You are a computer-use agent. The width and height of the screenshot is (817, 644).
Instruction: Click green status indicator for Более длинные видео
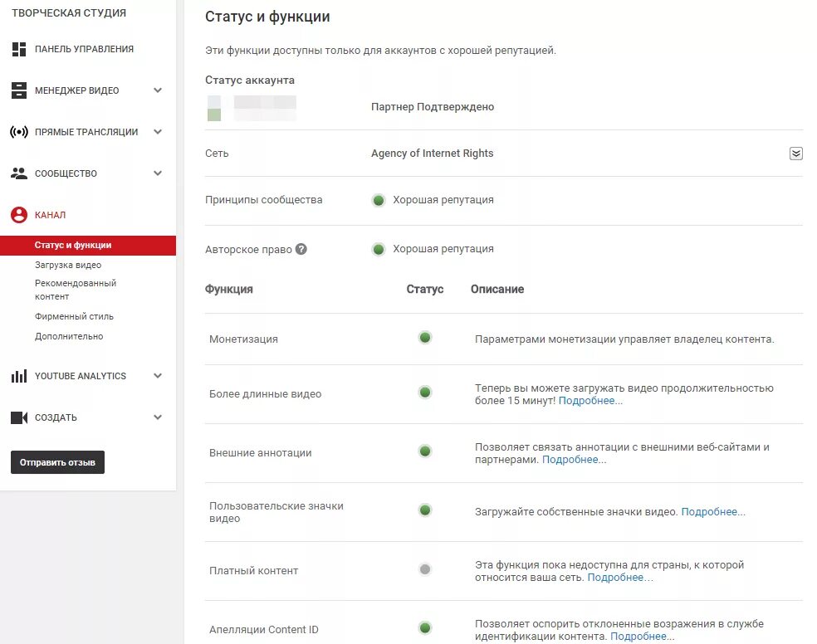[425, 392]
